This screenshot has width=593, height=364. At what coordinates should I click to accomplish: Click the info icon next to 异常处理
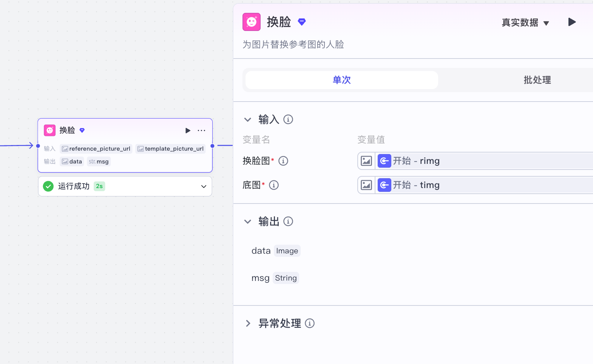coord(310,324)
